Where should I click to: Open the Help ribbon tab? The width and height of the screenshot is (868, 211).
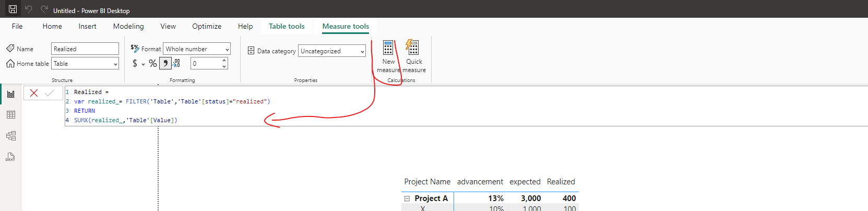(x=245, y=26)
